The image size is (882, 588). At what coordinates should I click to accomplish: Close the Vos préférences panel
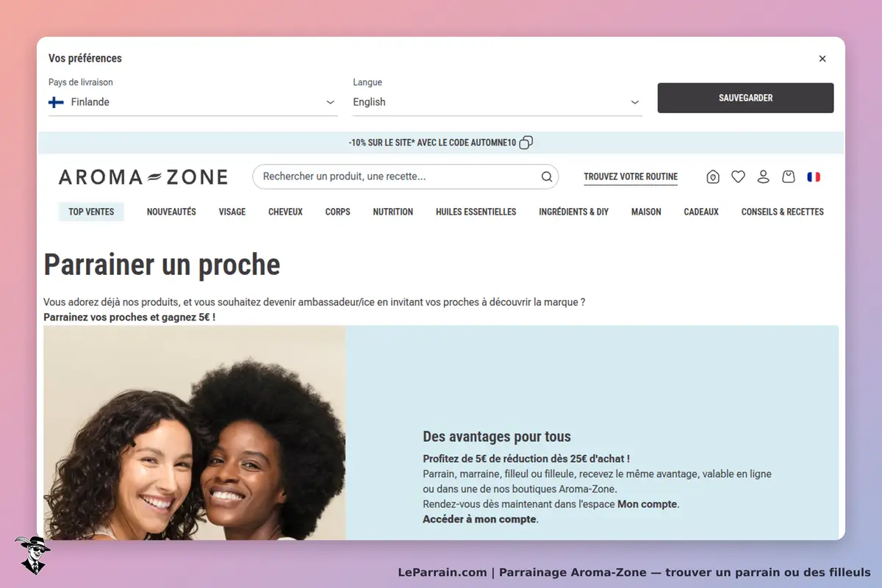(822, 59)
